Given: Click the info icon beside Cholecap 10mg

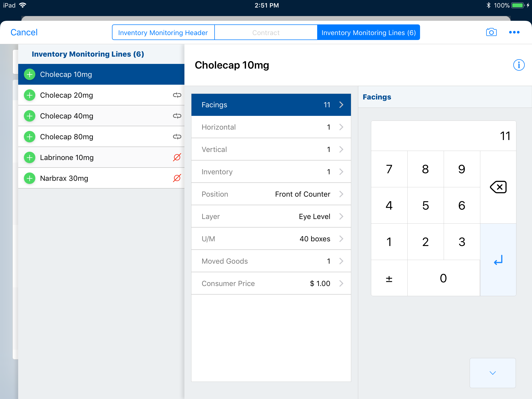Looking at the screenshot, I should point(518,65).
